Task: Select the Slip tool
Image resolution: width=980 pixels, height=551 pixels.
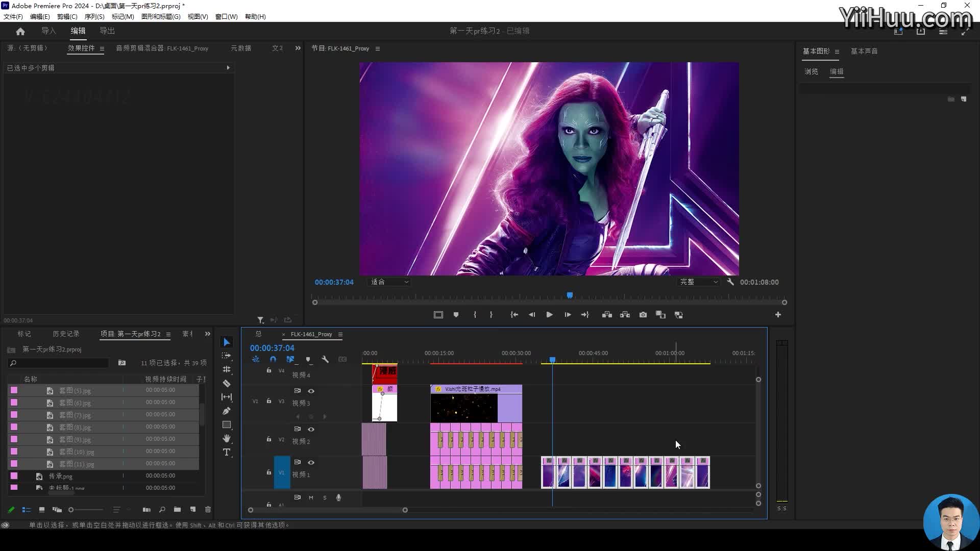Action: (x=227, y=397)
